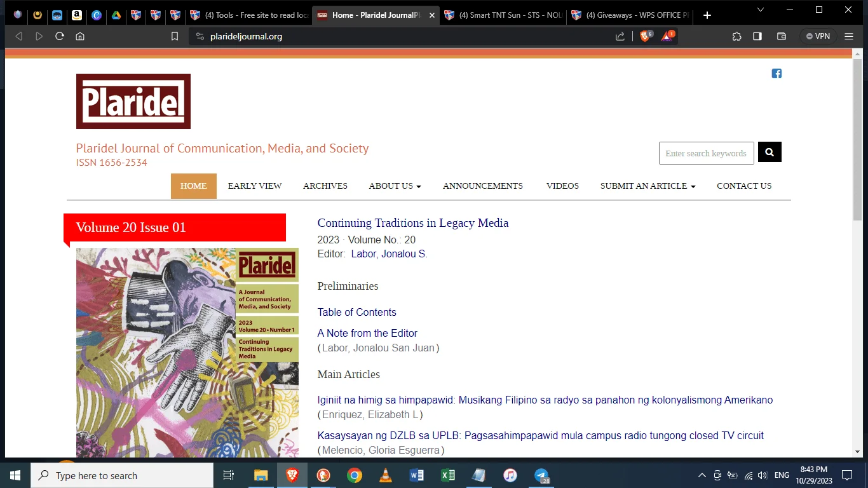Click the Windows taskbar search box
868x488 pixels.
(x=122, y=475)
